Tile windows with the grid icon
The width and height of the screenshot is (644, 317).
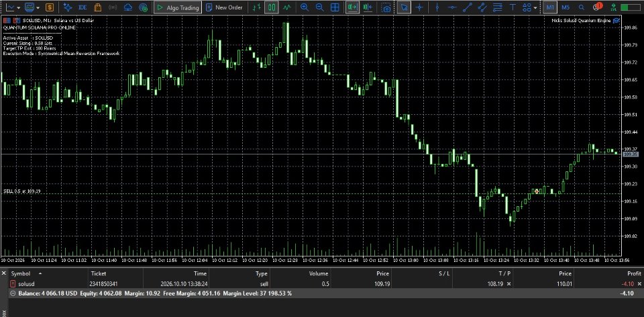coord(335,7)
